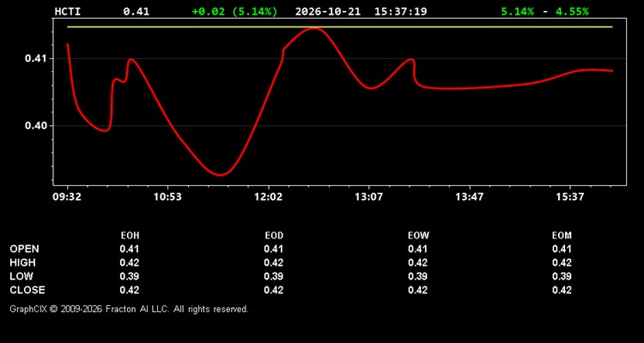This screenshot has width=644, height=343.
Task: Click the +0.02 (5.14%) change value
Action: coord(234,11)
